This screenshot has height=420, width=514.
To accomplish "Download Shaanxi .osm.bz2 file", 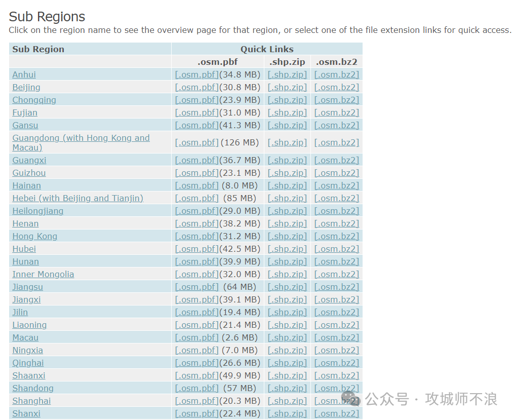I will coord(337,376).
